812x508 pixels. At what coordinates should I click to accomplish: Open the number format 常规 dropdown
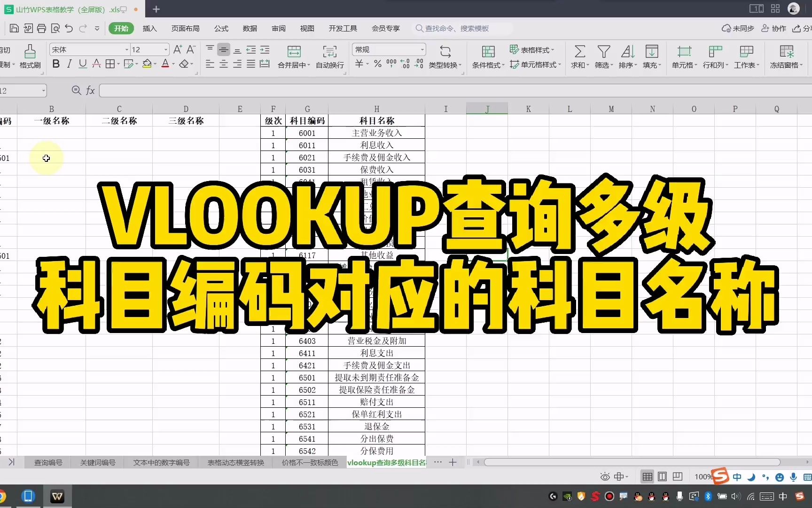pyautogui.click(x=422, y=49)
